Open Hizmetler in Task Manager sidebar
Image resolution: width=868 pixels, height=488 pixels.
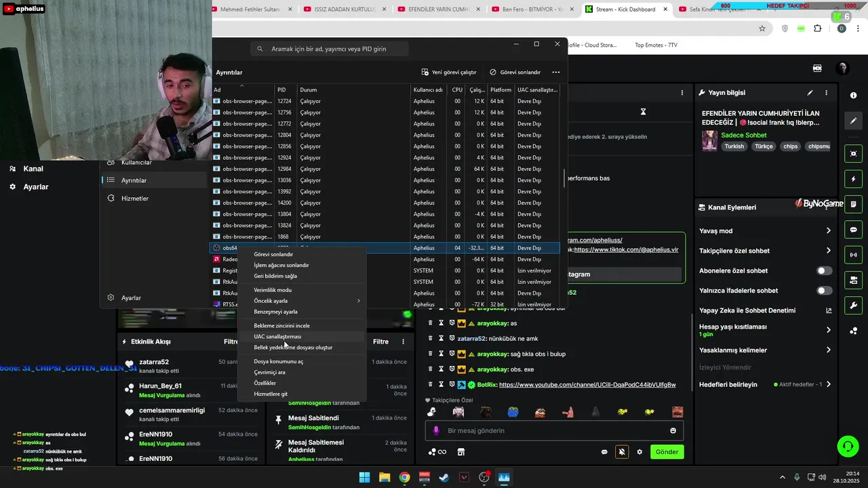tap(155, 199)
